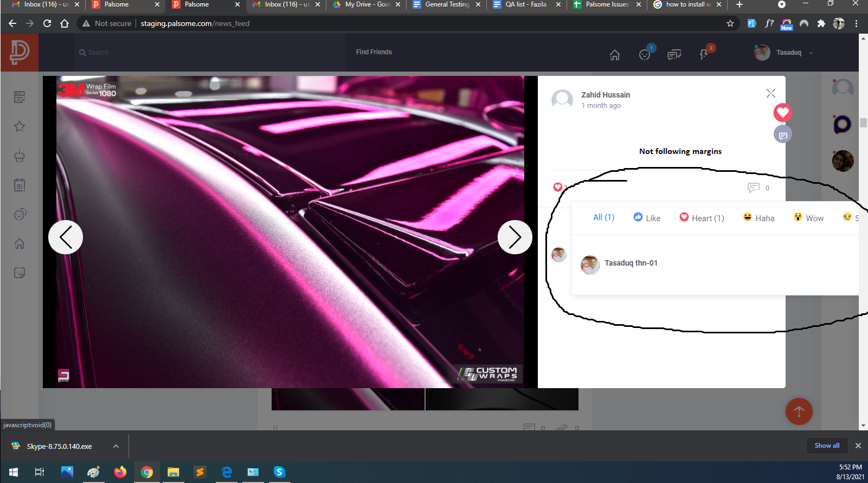Click the browser back button
The width and height of the screenshot is (868, 483).
point(12,23)
